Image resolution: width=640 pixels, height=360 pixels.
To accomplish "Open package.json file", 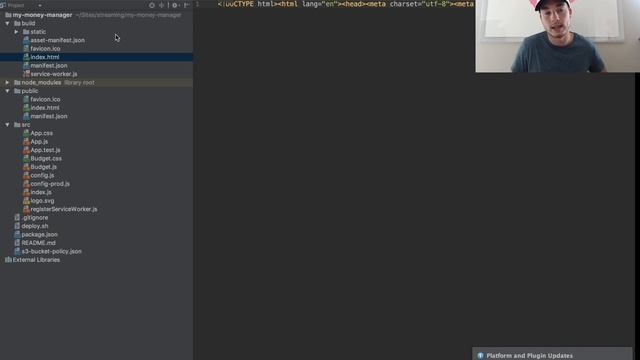I will [x=39, y=235].
